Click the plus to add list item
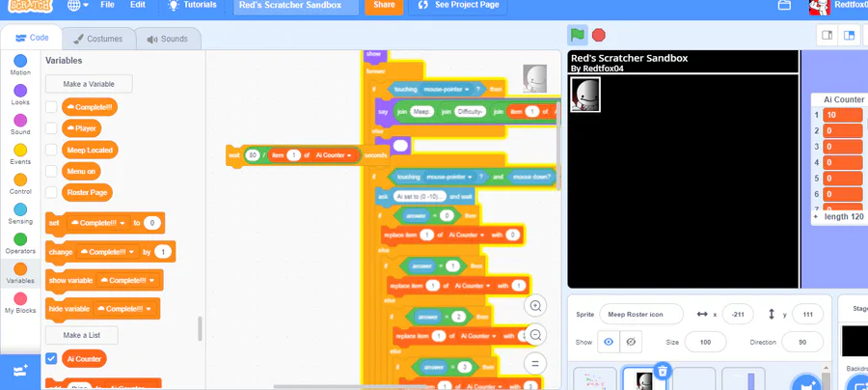Image resolution: width=868 pixels, height=390 pixels. click(x=815, y=216)
